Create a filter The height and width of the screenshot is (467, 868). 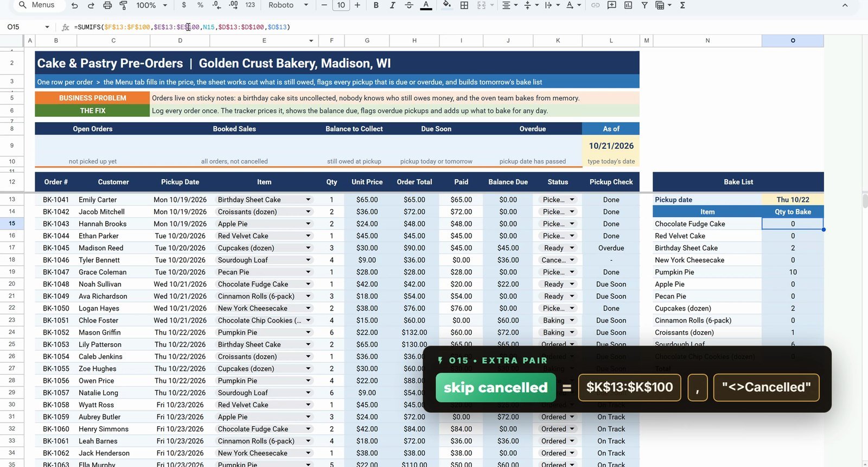pyautogui.click(x=644, y=5)
